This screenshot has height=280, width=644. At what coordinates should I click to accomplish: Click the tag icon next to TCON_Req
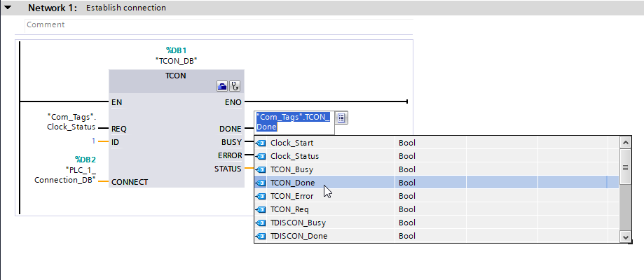pyautogui.click(x=261, y=210)
